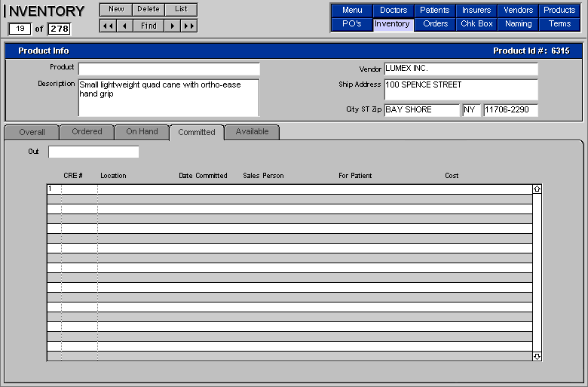Click the New record button

pyautogui.click(x=116, y=9)
